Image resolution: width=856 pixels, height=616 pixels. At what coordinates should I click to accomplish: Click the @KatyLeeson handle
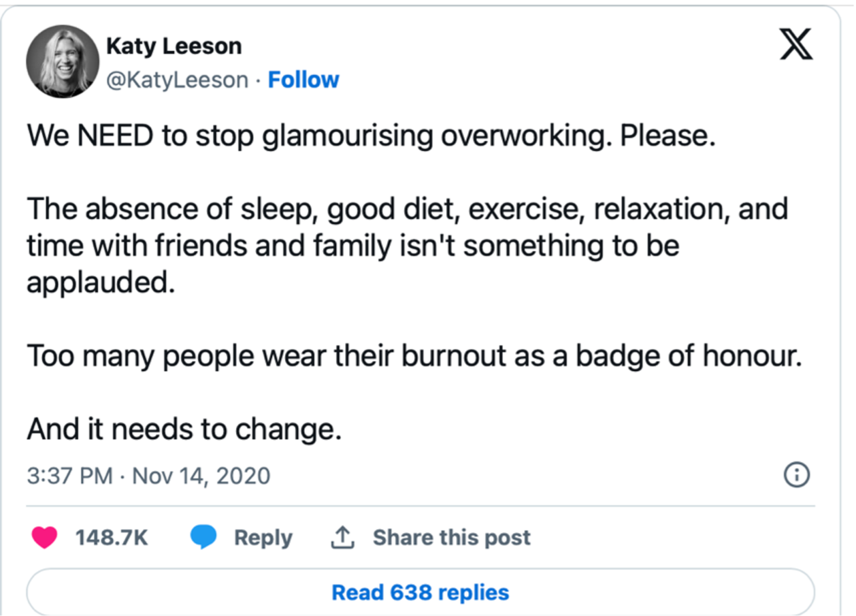click(177, 80)
